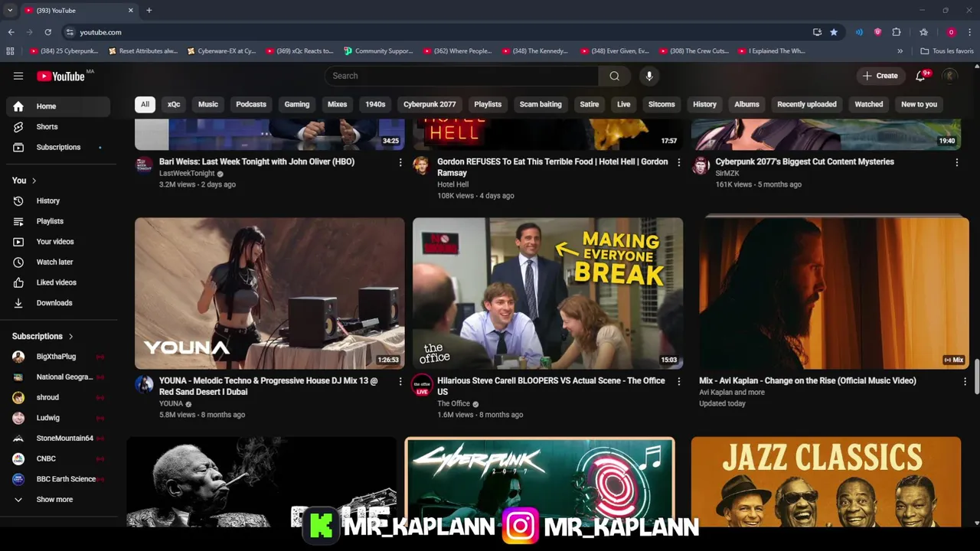Bookmark this page with the star

(834, 32)
